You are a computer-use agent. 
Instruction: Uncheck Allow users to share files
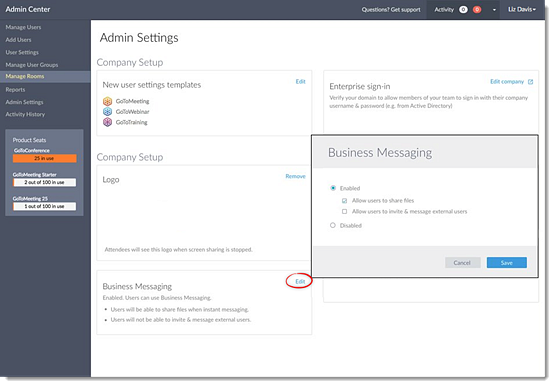[x=344, y=201]
